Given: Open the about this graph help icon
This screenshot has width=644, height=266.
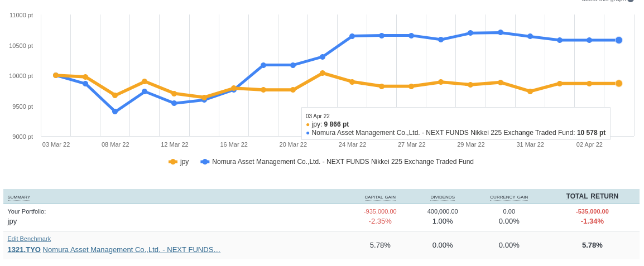Looking at the screenshot, I should tap(631, 1).
